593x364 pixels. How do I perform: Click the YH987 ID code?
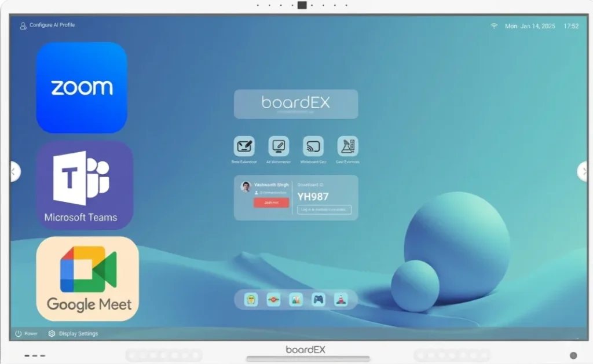point(313,197)
